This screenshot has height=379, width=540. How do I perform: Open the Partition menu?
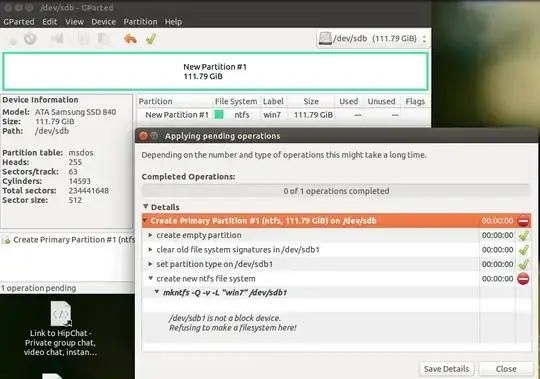140,22
